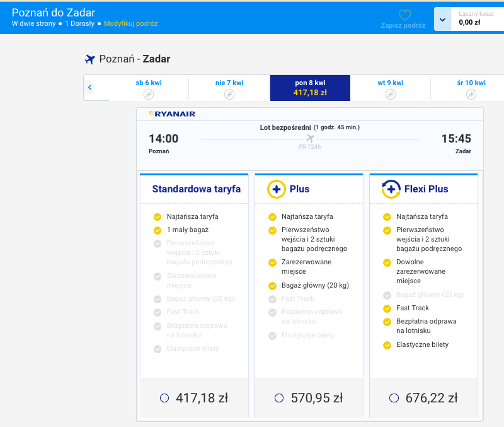The height and width of the screenshot is (427, 504).
Task: Click checkmark beside Plus 'Bagaż główny (20 kg)'
Action: coord(272,286)
